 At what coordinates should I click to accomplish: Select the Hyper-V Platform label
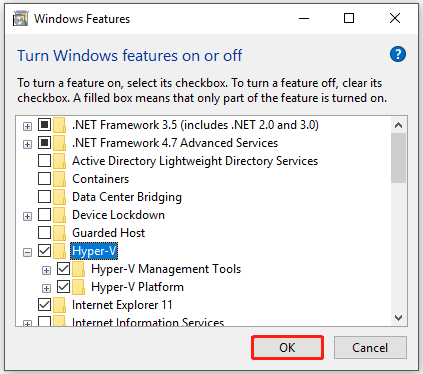137,287
